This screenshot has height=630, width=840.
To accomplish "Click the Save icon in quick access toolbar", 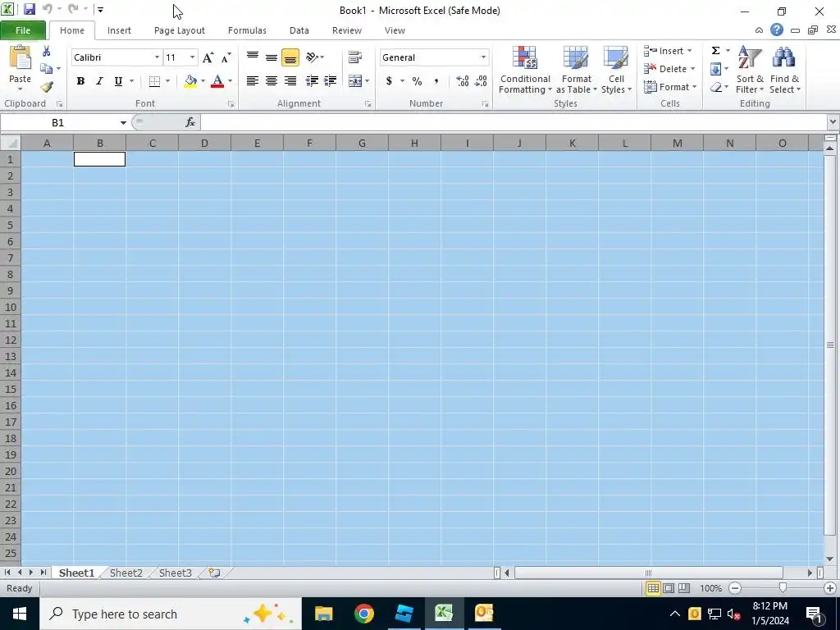I will coord(30,9).
